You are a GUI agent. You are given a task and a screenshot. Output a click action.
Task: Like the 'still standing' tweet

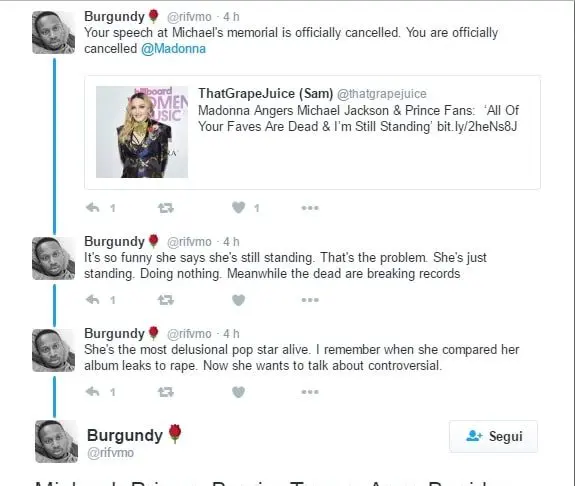[238, 300]
